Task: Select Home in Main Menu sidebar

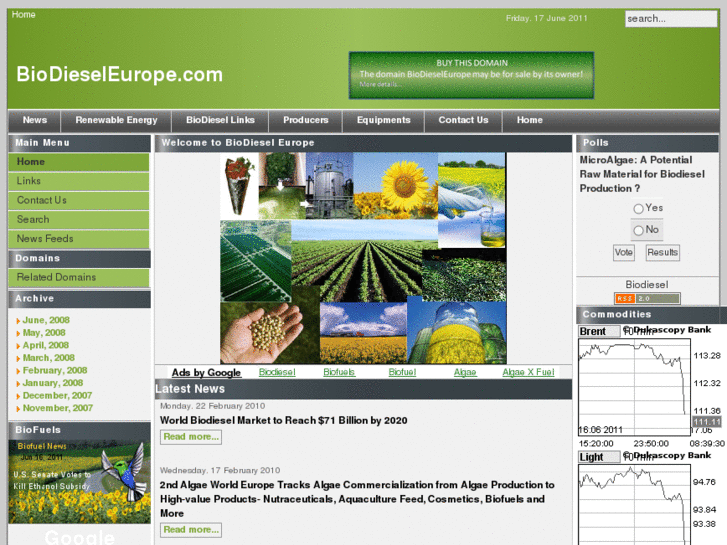Action: [79, 162]
